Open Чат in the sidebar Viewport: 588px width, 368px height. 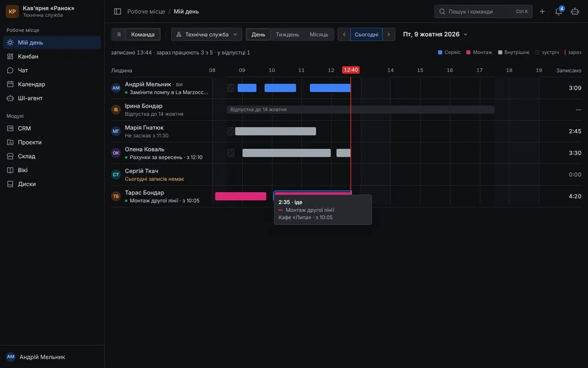point(52,70)
